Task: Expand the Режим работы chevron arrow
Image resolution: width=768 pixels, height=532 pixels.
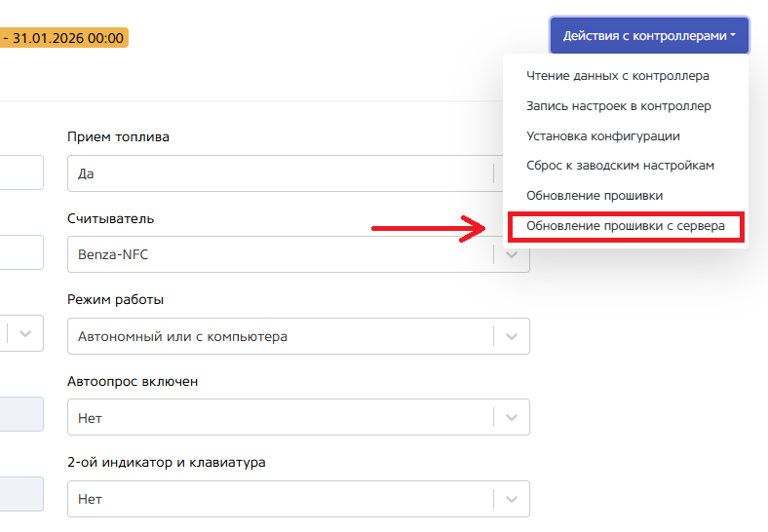Action: click(512, 336)
